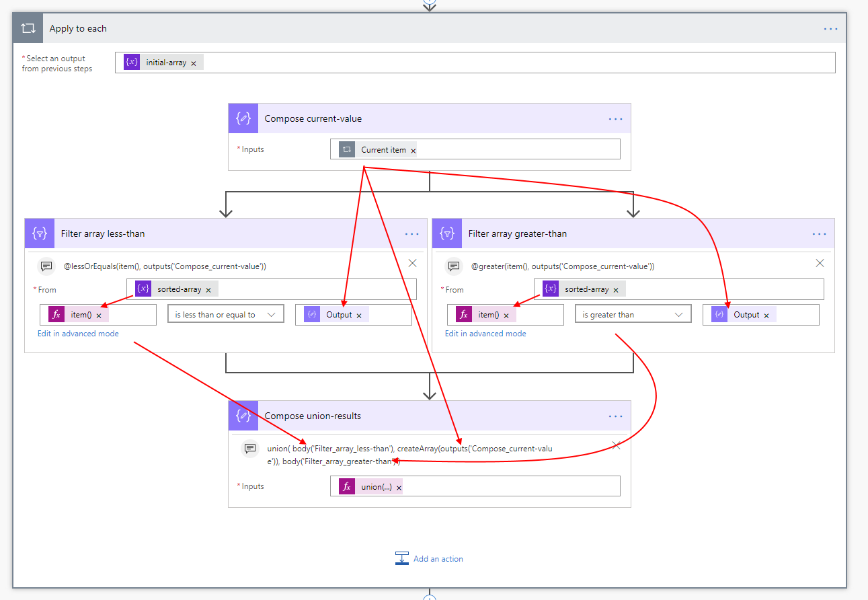Image resolution: width=868 pixels, height=600 pixels.
Task: Open Filter array greater-than options menu
Action: pos(819,234)
